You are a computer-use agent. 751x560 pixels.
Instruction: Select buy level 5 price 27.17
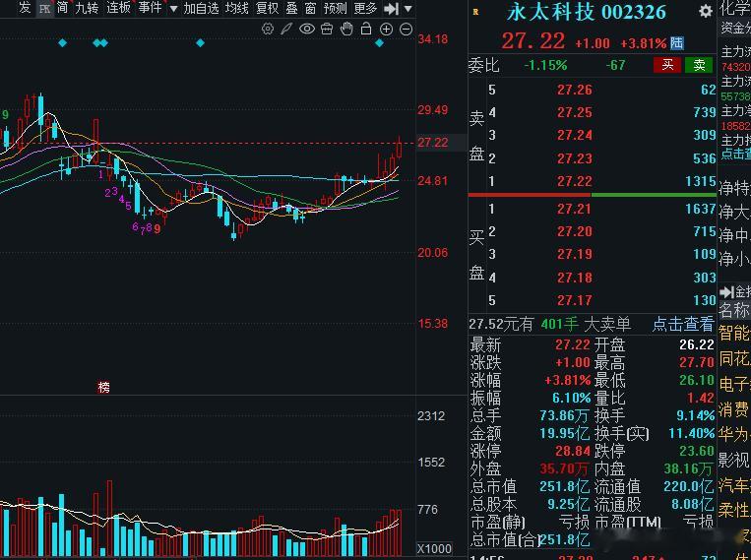pyautogui.click(x=574, y=300)
